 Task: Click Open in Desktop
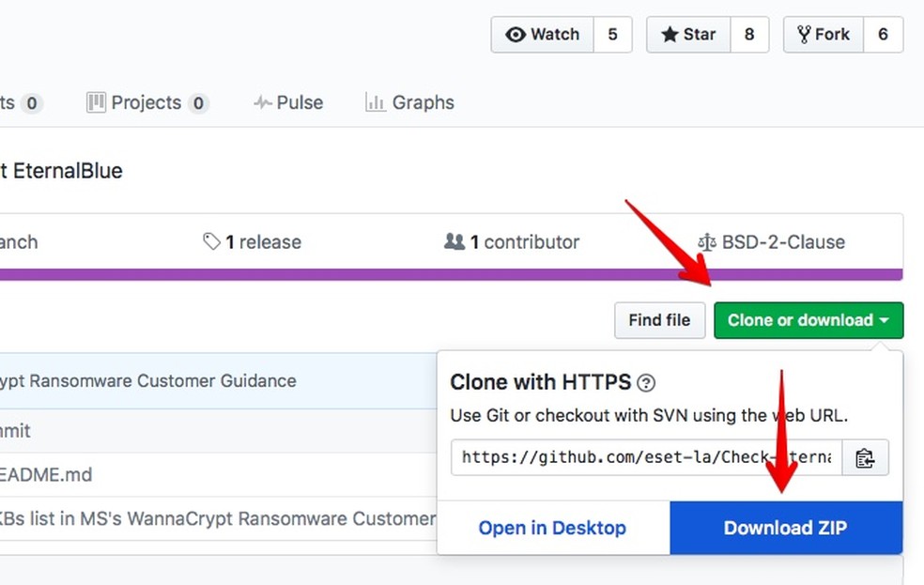(x=552, y=528)
